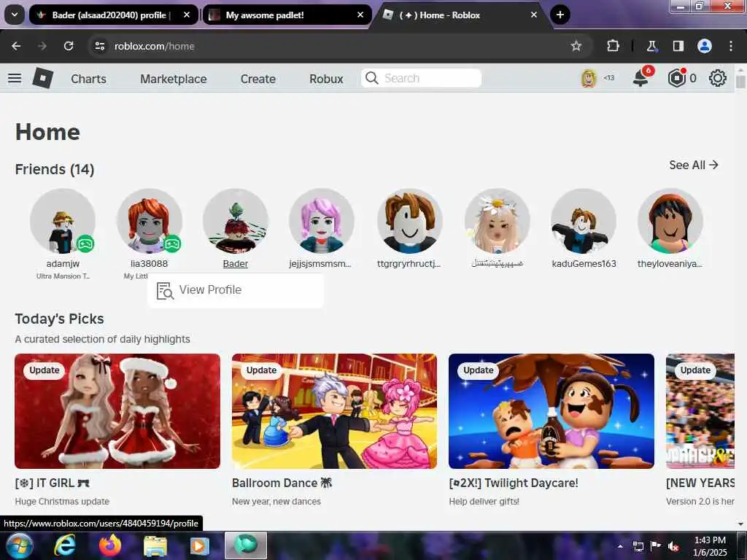Viewport: 747px width, 560px height.
Task: View site information icon in address bar
Action: tap(99, 46)
